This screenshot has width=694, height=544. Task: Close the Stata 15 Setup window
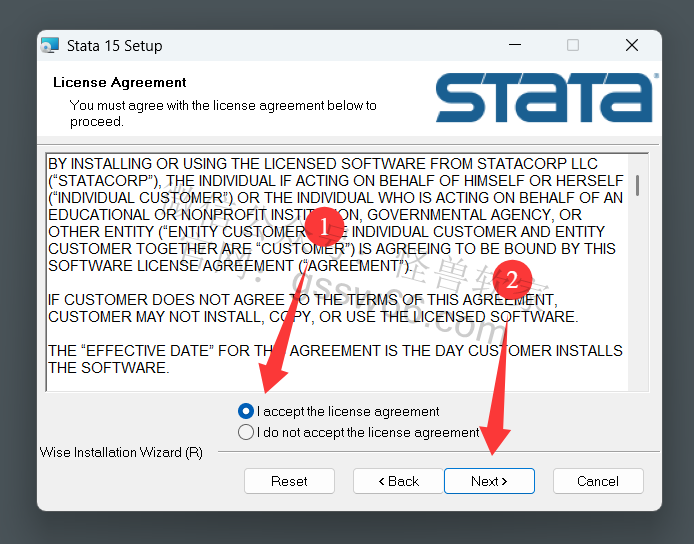pyautogui.click(x=632, y=45)
